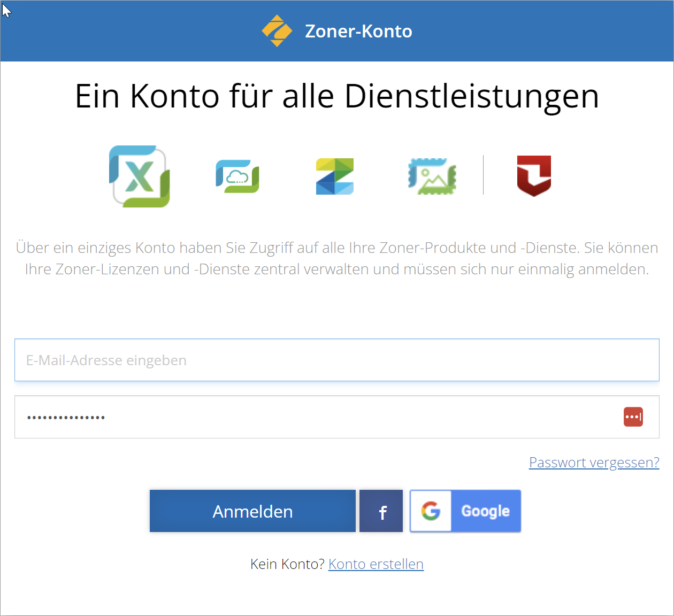Click the heading "Ein Konto für alle Dienstleistungen"
674x616 pixels.
click(337, 96)
